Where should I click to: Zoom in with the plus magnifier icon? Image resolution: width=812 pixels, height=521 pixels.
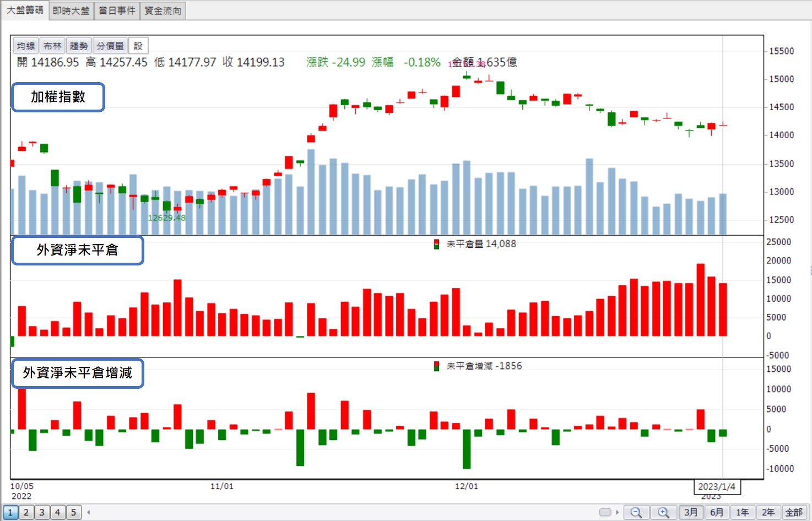663,513
